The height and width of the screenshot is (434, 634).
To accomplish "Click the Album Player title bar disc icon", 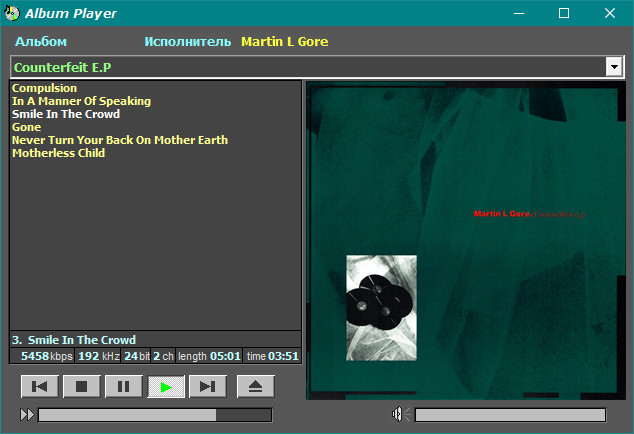I will [x=12, y=13].
